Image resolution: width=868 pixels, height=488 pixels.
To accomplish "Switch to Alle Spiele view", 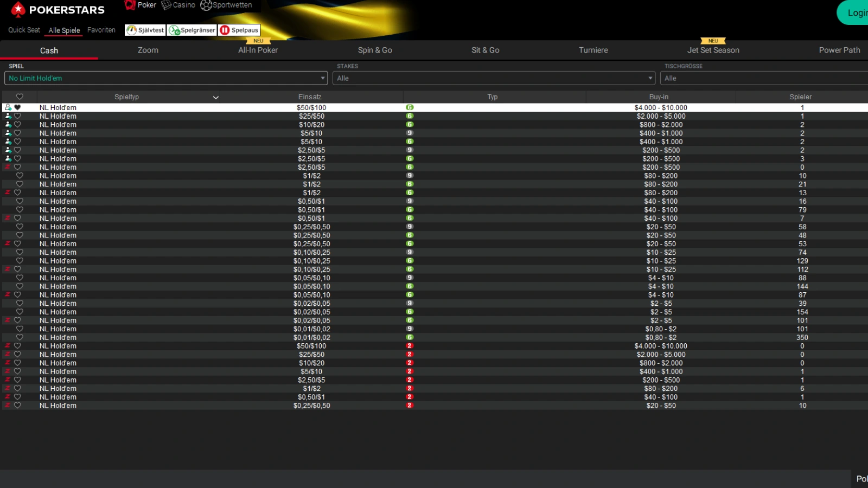I will tap(64, 30).
